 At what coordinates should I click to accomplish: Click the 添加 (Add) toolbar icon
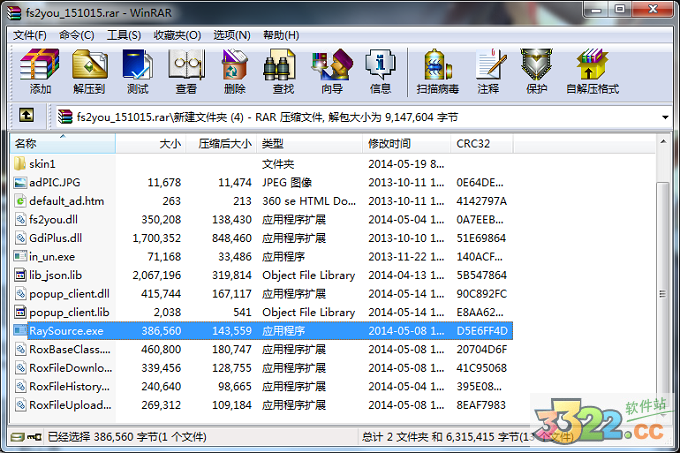40,65
